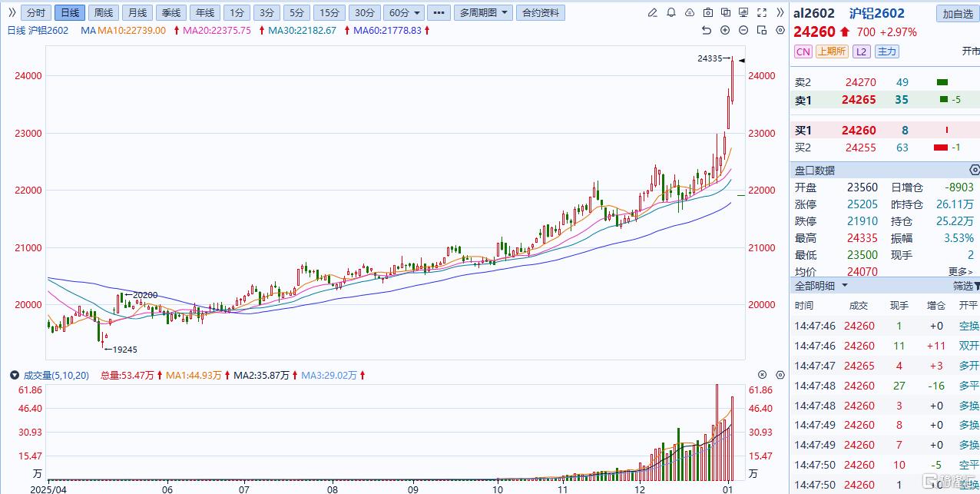Image resolution: width=980 pixels, height=494 pixels.
Task: Toggle the 日线 daily period button
Action: (x=69, y=13)
